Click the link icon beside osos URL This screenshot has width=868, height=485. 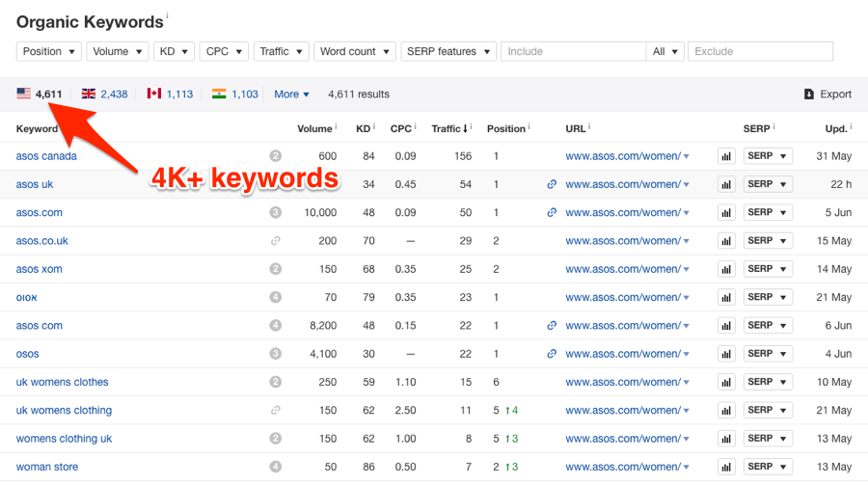(552, 354)
